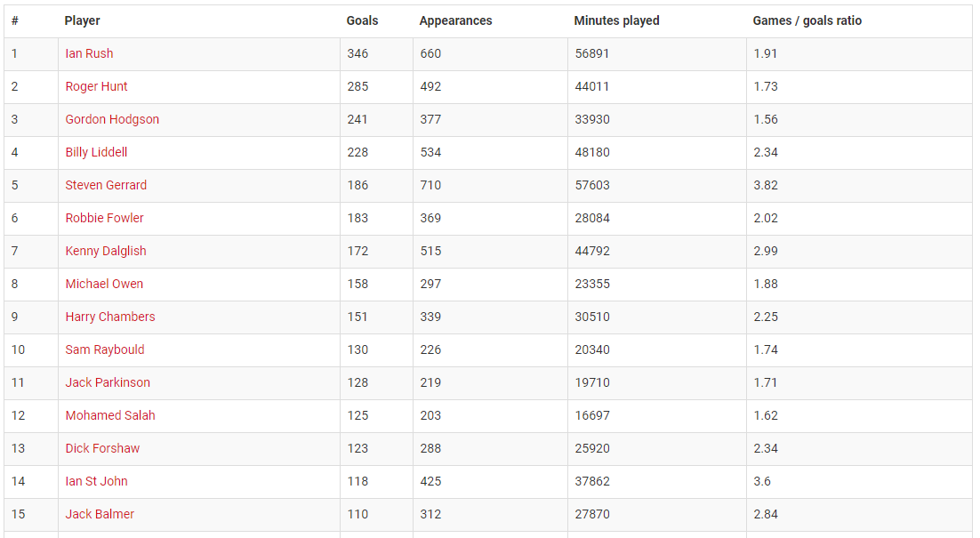Image resolution: width=980 pixels, height=538 pixels.
Task: Click Jack Parkinson's name
Action: tap(108, 382)
